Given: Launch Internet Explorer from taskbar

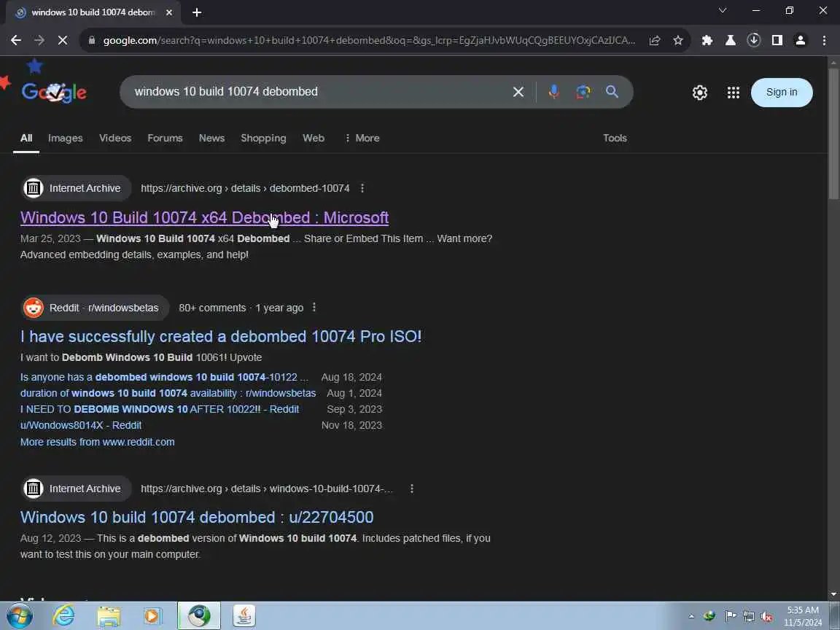Looking at the screenshot, I should point(63,616).
